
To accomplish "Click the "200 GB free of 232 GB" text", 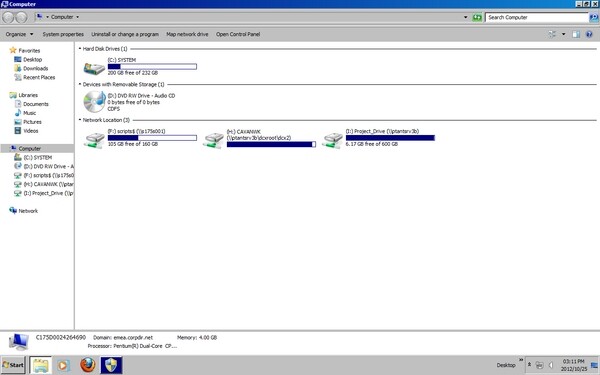I will tap(132, 73).
